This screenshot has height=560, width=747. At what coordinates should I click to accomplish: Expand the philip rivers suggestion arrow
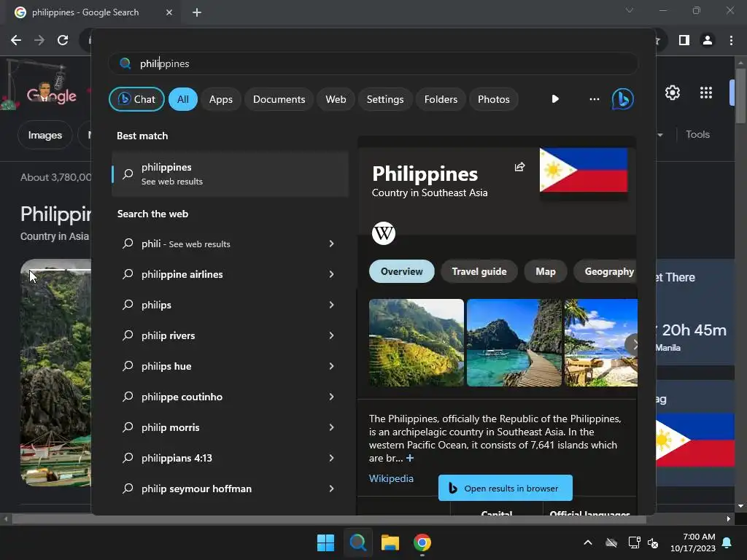(332, 335)
